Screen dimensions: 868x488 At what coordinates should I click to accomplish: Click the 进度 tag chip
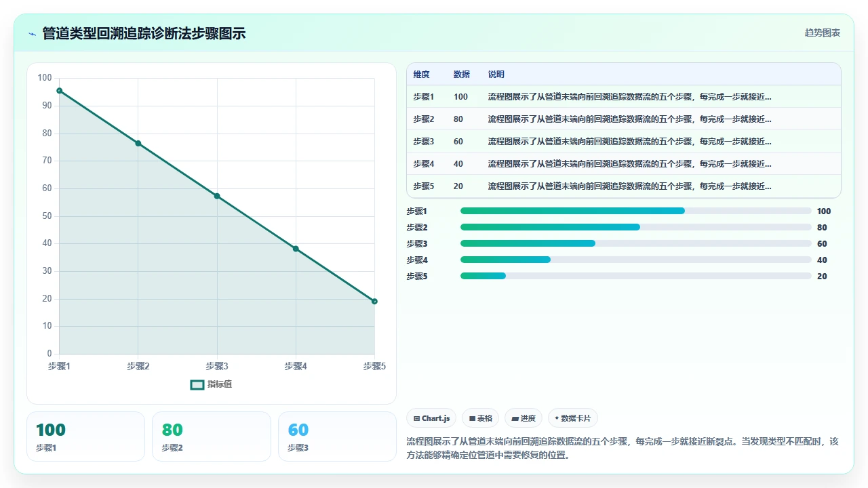524,418
